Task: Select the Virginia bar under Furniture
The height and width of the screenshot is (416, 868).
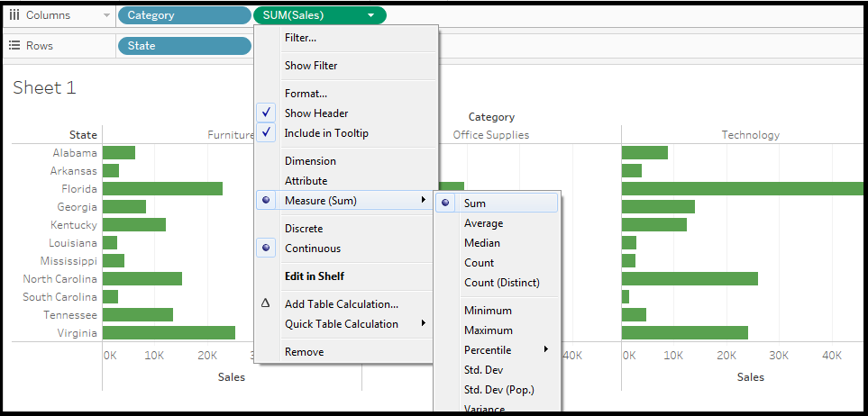Action: click(x=169, y=333)
